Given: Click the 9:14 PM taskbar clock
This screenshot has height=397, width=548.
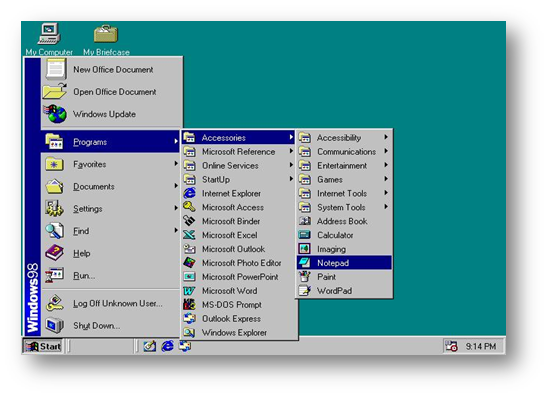Looking at the screenshot, I should click(x=481, y=346).
